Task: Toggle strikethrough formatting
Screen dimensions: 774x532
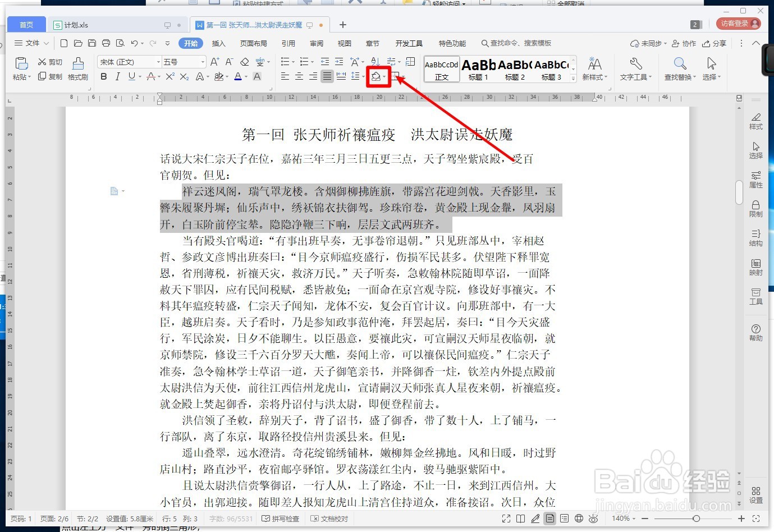Action: [150, 76]
